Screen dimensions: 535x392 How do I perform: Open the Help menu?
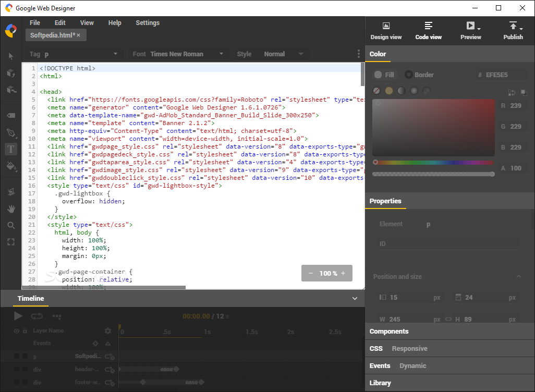[x=115, y=23]
